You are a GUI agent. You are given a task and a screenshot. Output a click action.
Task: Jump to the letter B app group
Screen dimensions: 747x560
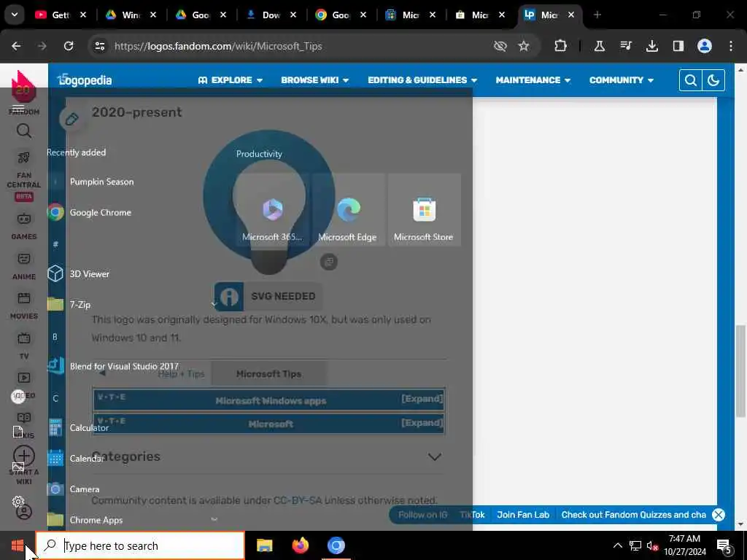55,337
